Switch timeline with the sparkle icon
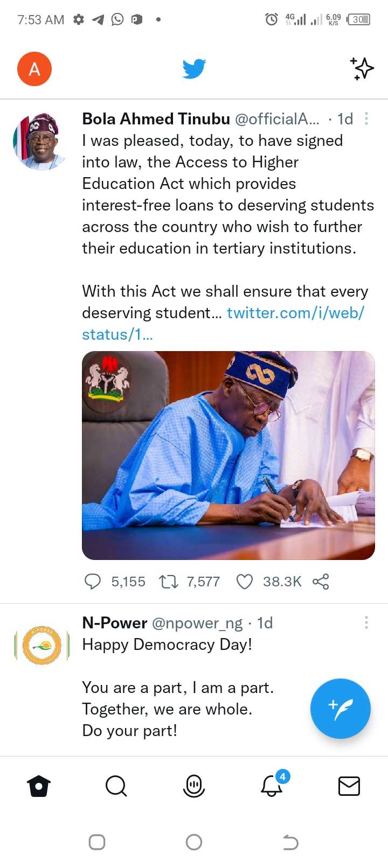The image size is (388, 868). [362, 68]
